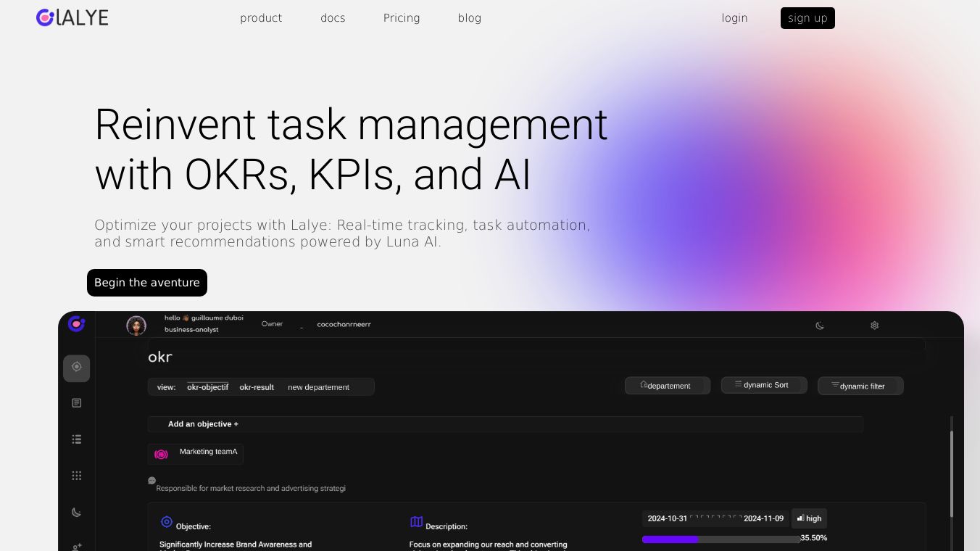
Task: Click the blue target icon beside Objective
Action: click(x=167, y=522)
